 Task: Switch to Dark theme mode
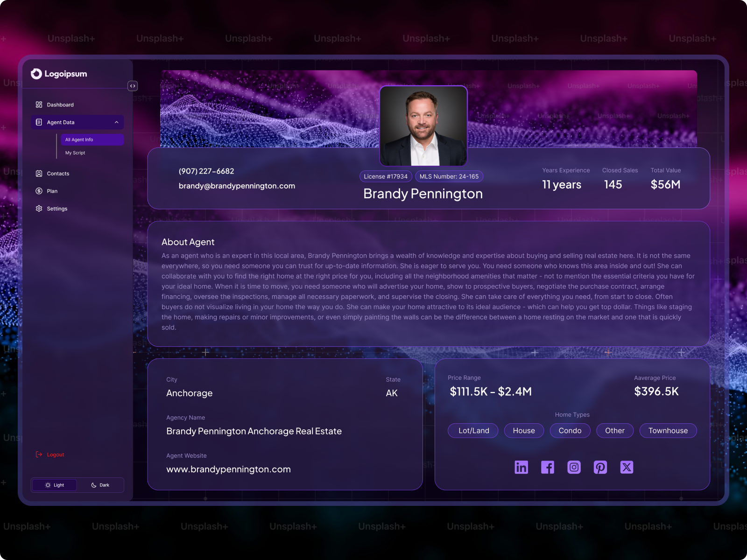click(x=100, y=485)
